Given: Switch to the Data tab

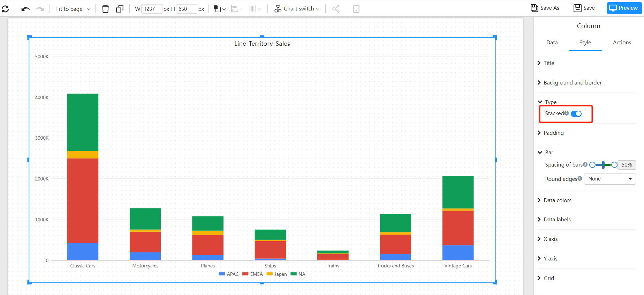Looking at the screenshot, I should pos(552,43).
